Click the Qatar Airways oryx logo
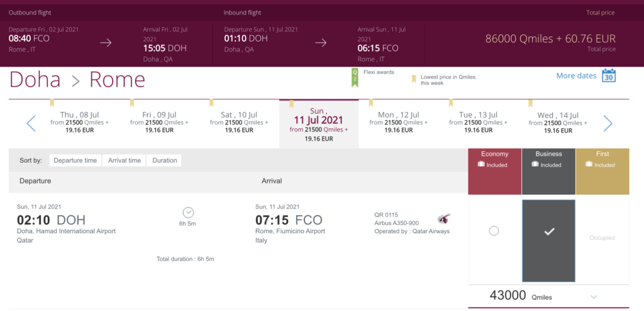Image resolution: width=644 pixels, height=311 pixels. (x=444, y=219)
